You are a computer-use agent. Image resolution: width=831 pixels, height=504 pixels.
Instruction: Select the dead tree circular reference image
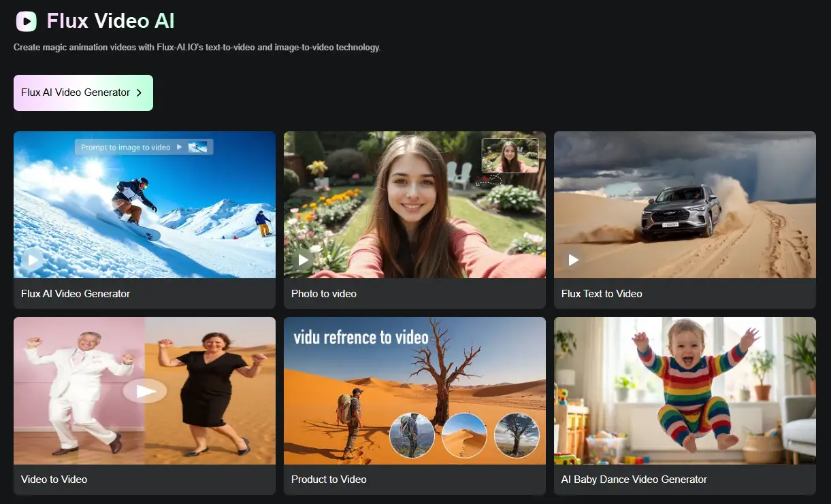pos(517,435)
